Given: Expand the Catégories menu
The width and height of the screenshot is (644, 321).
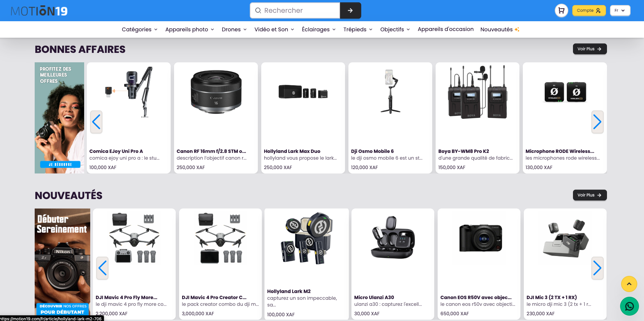Looking at the screenshot, I should pyautogui.click(x=139, y=30).
